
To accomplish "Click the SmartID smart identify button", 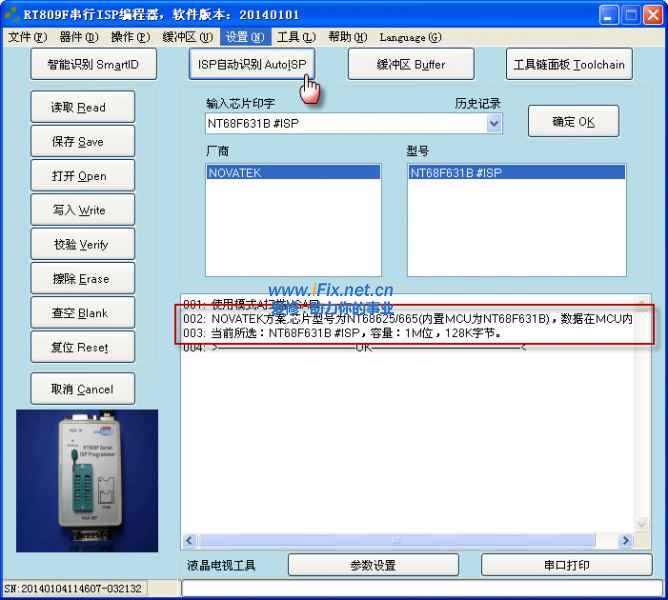I will coord(93,65).
